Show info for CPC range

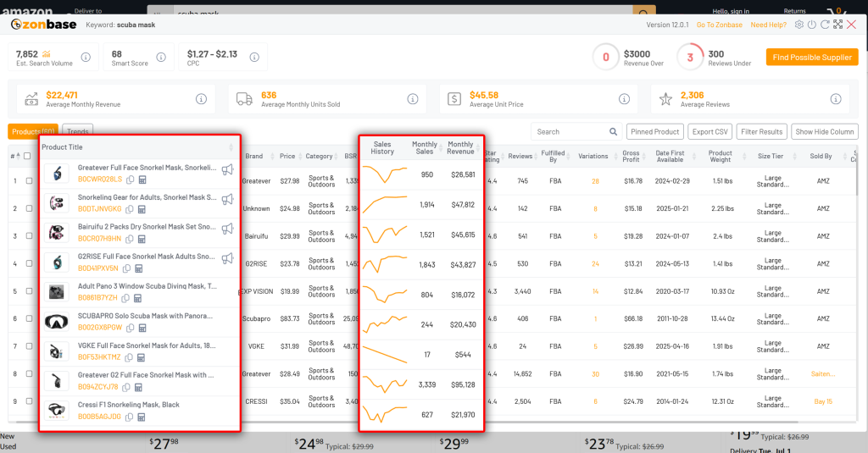pos(254,57)
